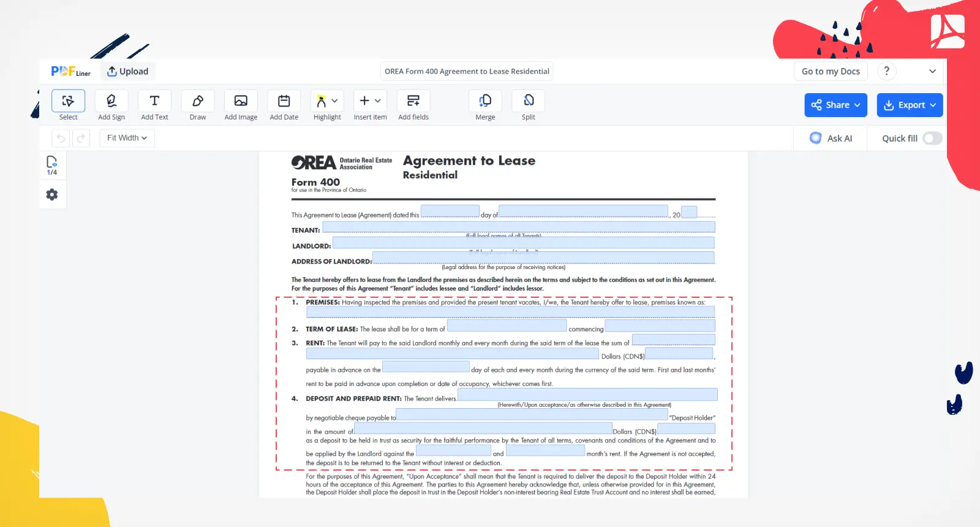This screenshot has height=527, width=980.
Task: Expand the account menu chevron
Action: click(x=932, y=71)
